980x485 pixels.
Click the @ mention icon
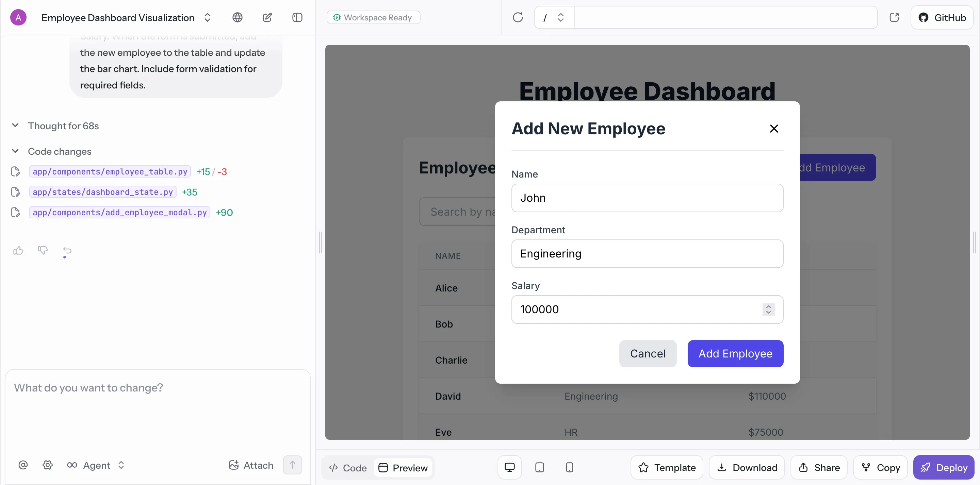point(23,465)
